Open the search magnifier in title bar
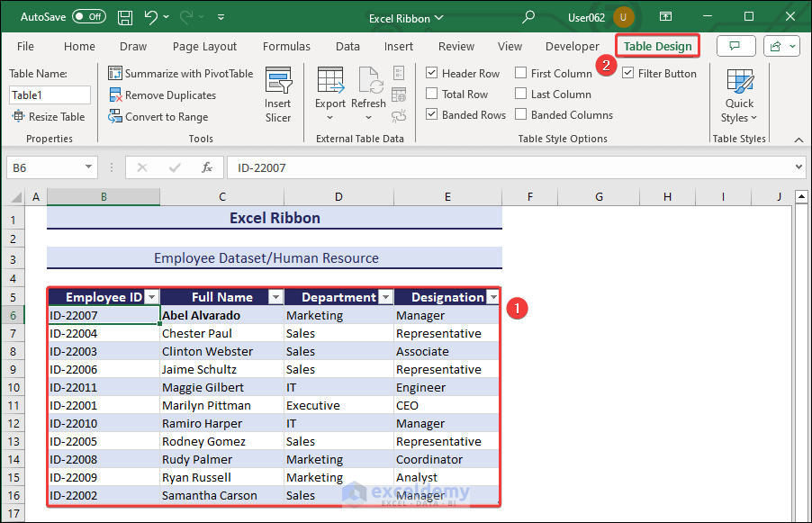 [528, 17]
